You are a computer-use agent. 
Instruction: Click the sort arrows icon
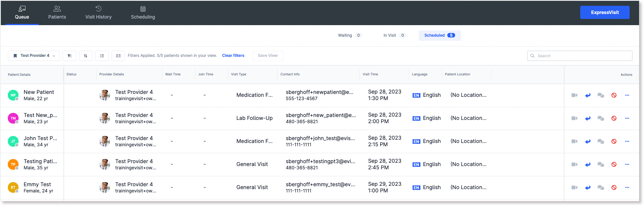pyautogui.click(x=86, y=56)
